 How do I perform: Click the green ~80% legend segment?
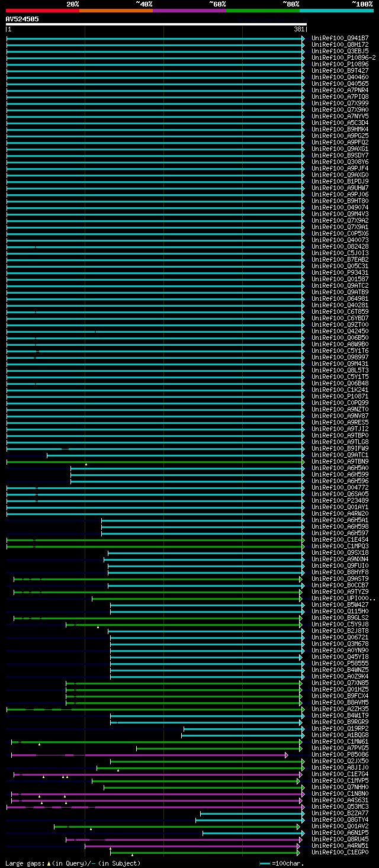pyautogui.click(x=263, y=10)
